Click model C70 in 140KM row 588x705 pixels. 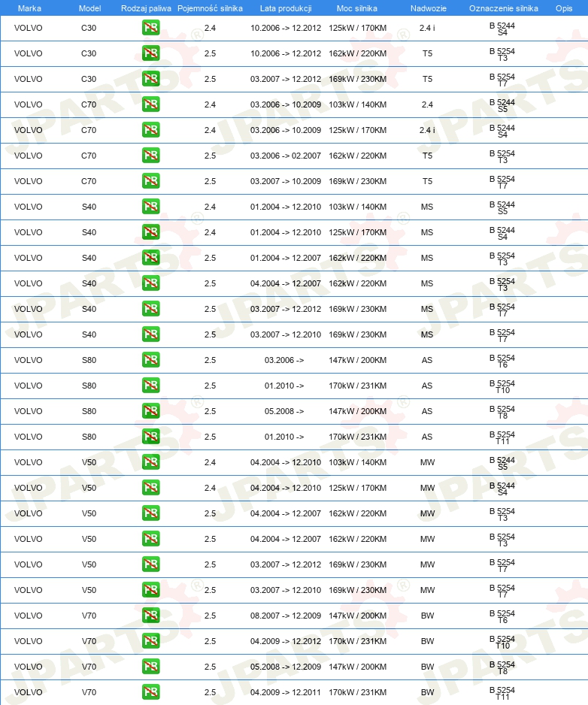(x=89, y=104)
